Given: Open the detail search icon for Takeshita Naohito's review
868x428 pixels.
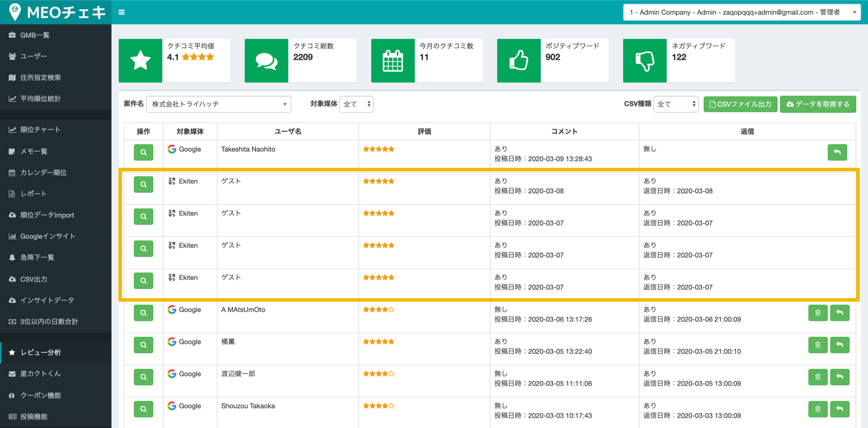Looking at the screenshot, I should click(143, 153).
